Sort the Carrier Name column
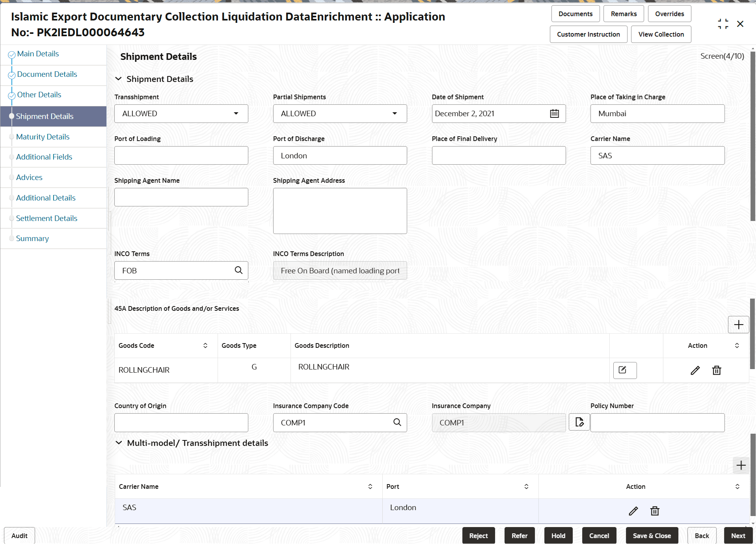756x544 pixels. click(370, 486)
